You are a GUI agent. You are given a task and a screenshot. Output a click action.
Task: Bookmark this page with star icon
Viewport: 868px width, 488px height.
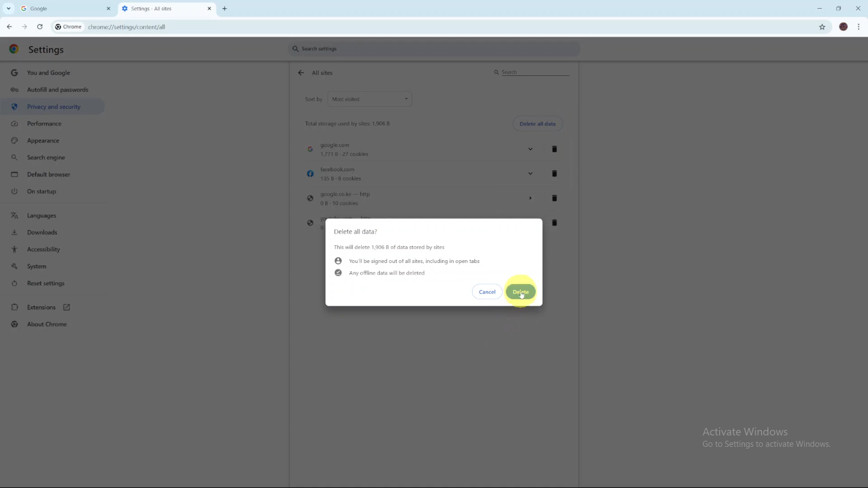822,27
